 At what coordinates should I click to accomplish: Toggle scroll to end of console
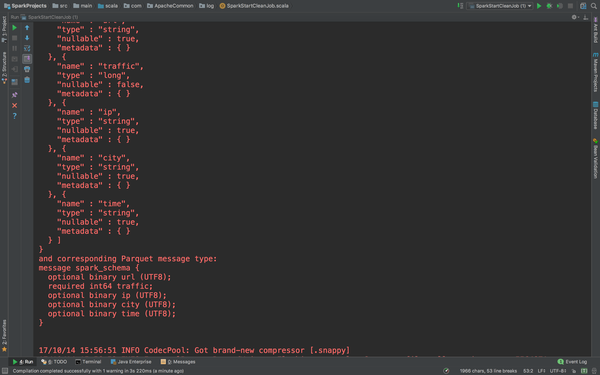click(27, 59)
